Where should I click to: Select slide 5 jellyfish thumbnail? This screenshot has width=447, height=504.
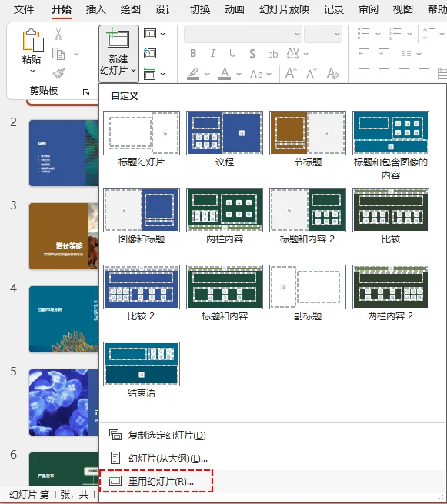click(x=64, y=402)
